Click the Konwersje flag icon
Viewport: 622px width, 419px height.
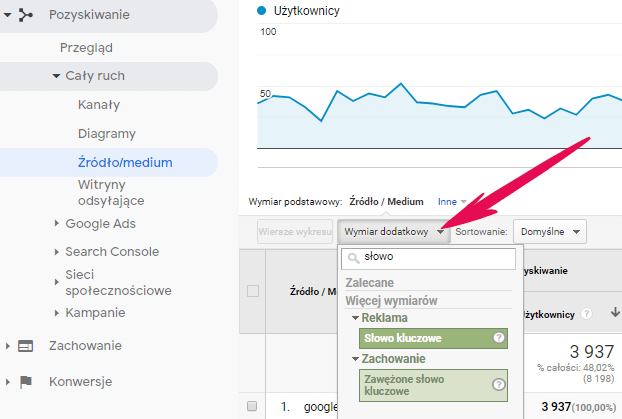click(x=25, y=381)
